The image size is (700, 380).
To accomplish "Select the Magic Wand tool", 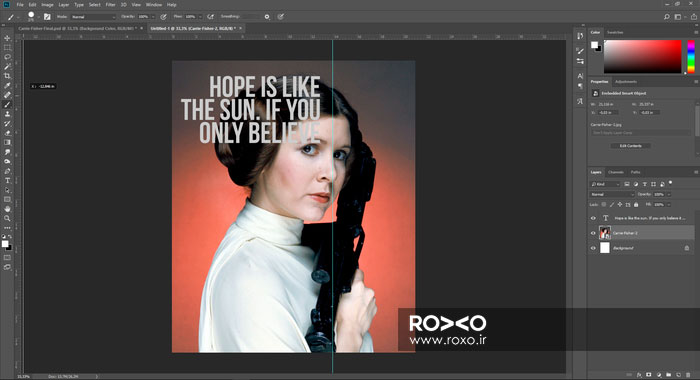I will coord(7,67).
